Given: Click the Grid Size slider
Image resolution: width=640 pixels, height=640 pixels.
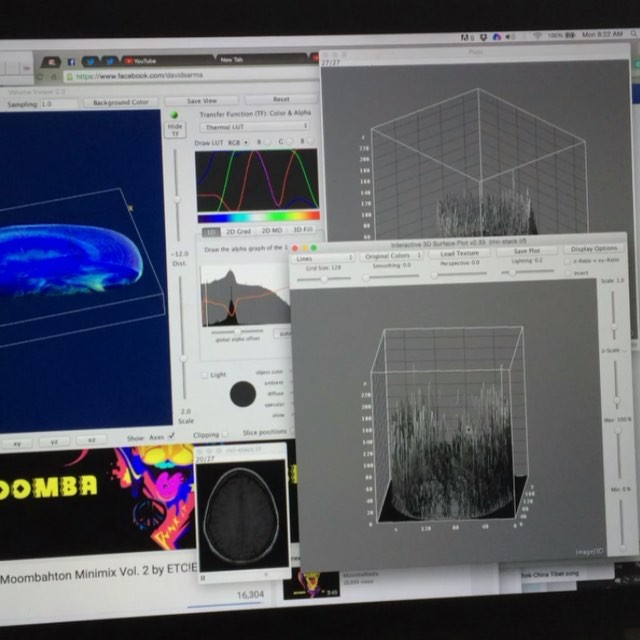Looking at the screenshot, I should [x=325, y=279].
